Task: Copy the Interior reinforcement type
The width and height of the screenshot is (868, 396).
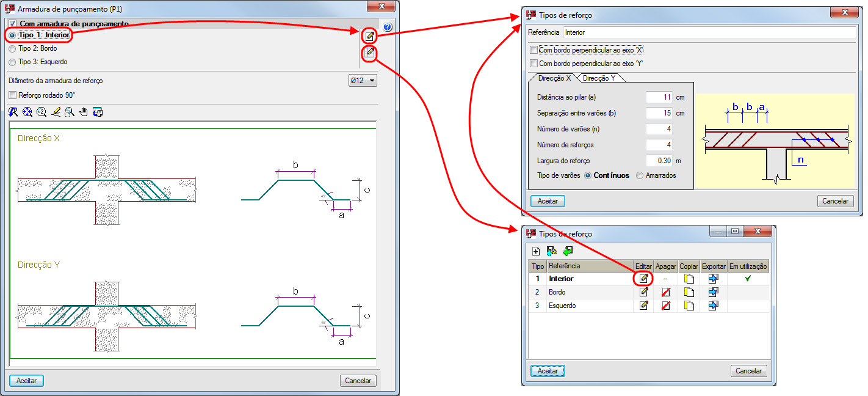Action: point(689,278)
